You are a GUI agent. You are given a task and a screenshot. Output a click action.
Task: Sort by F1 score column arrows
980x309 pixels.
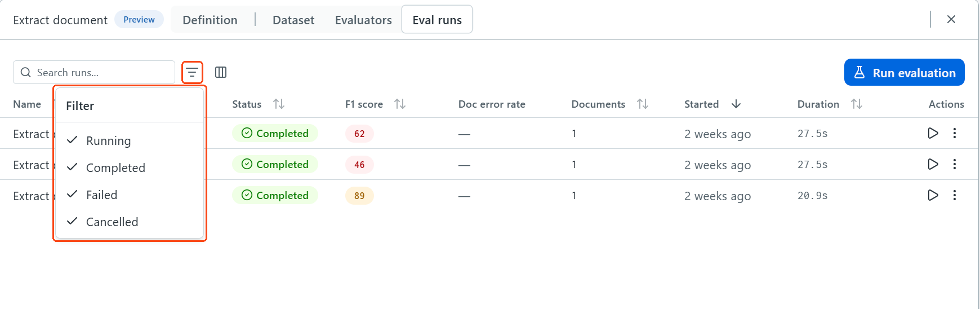[x=400, y=104]
